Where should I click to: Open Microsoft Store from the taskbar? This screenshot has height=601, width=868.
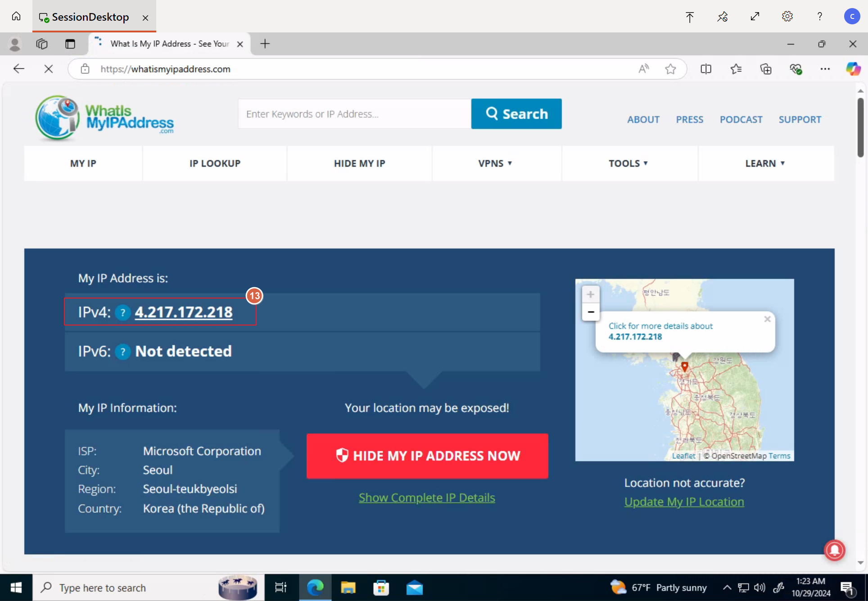click(381, 587)
